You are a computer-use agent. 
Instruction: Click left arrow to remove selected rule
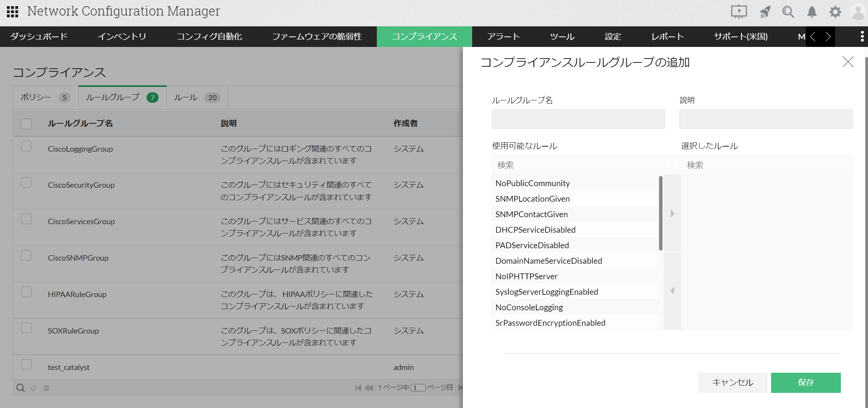(672, 290)
